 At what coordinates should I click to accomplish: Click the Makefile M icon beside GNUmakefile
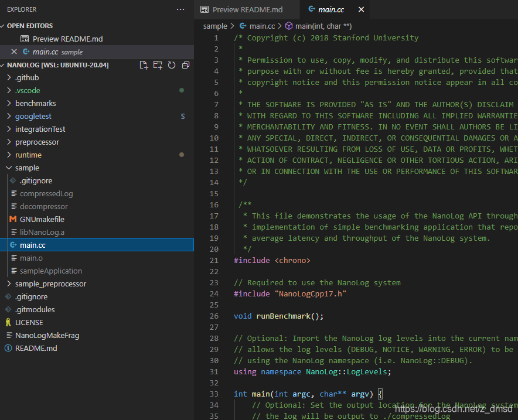click(x=13, y=219)
